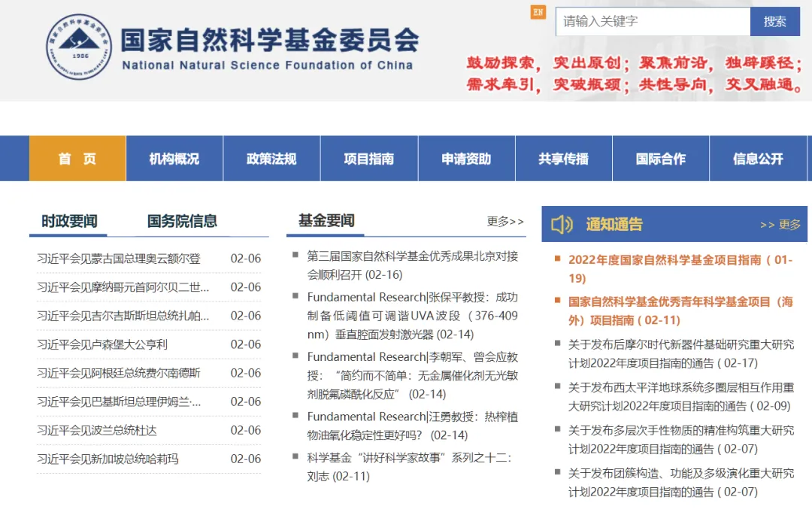The height and width of the screenshot is (509, 812).
Task: Open news 习近平会见波兰总统杜达
Action: pos(97,430)
